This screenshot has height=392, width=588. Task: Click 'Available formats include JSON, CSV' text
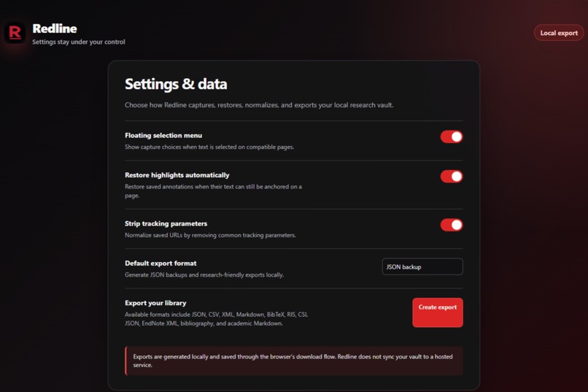217,319
